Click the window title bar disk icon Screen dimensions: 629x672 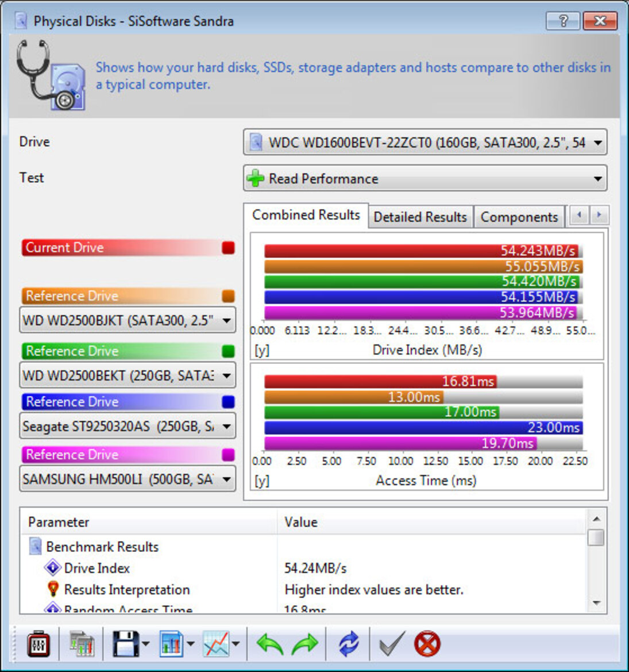click(21, 20)
